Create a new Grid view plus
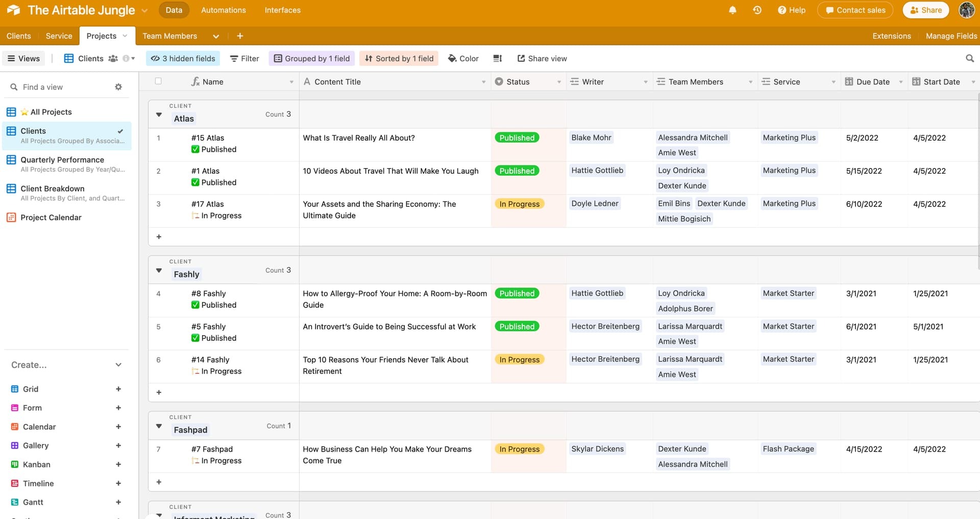This screenshot has height=519, width=980. coord(118,389)
